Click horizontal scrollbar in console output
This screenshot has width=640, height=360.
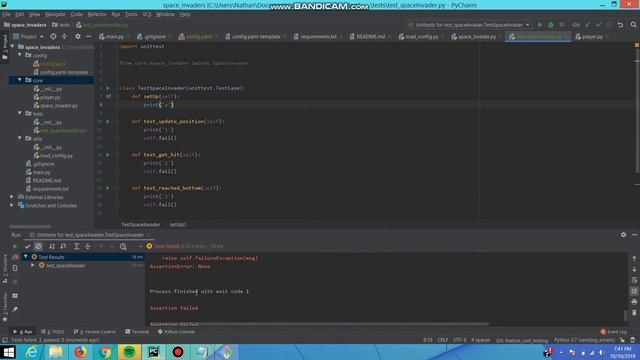tap(318, 324)
